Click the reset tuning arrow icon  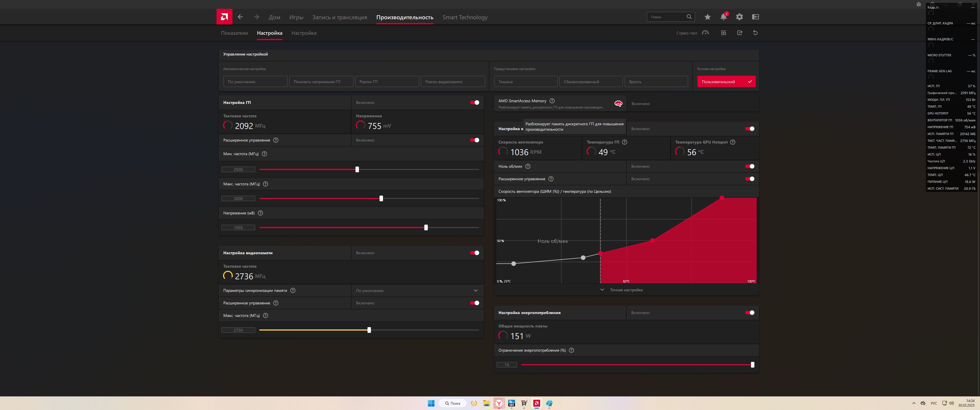(755, 33)
